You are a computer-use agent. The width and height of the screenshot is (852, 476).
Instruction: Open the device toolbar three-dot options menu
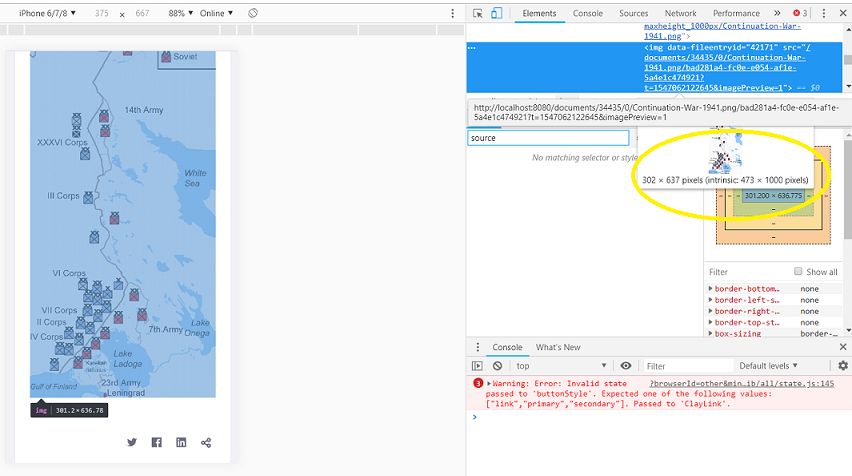click(x=453, y=14)
